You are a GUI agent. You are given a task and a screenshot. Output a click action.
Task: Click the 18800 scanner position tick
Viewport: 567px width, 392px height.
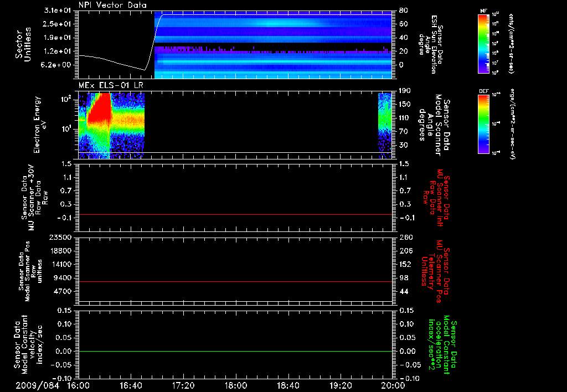click(60, 251)
